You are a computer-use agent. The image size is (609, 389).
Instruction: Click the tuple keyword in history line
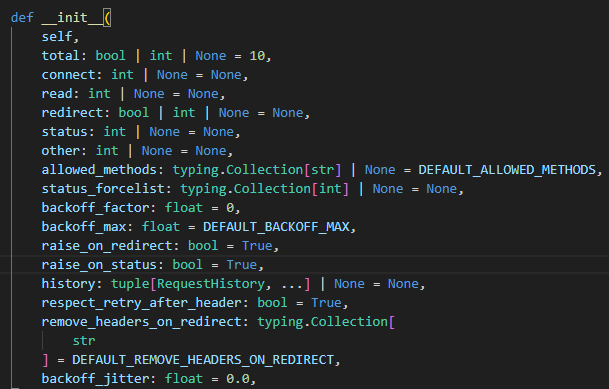click(x=130, y=284)
